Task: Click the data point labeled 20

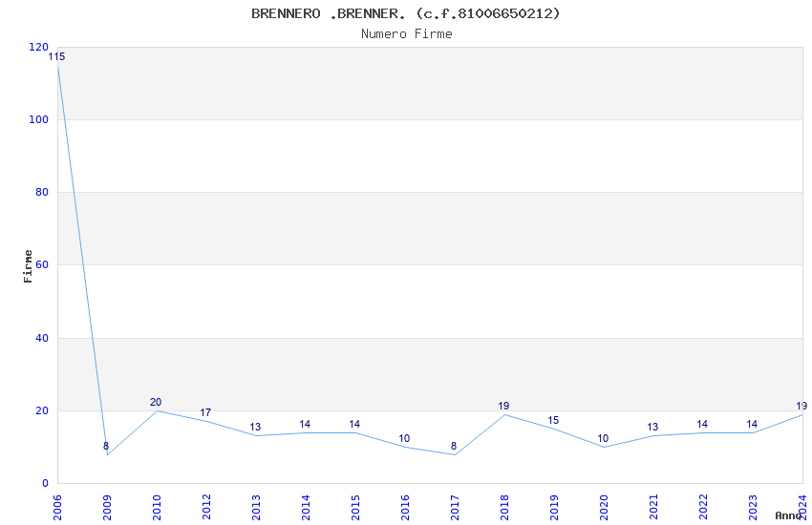Action: 156,410
